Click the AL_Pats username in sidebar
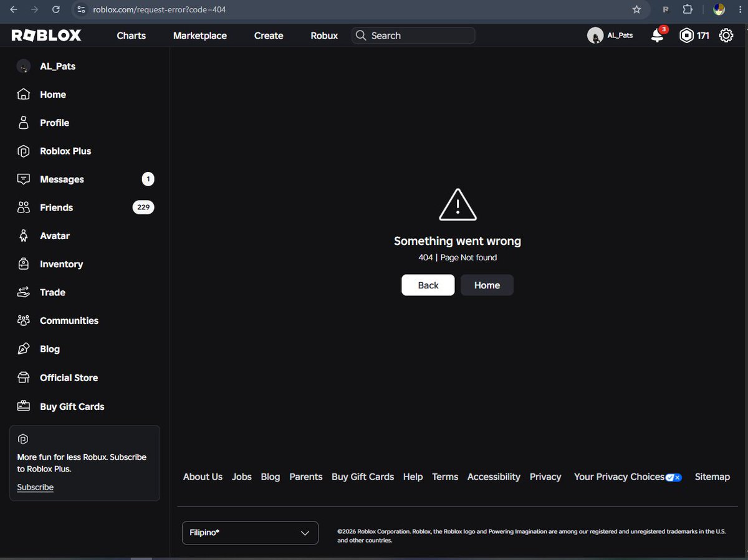The height and width of the screenshot is (560, 748). pyautogui.click(x=58, y=66)
